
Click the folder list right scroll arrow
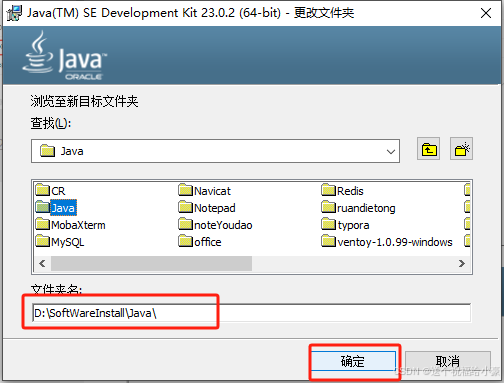click(x=462, y=263)
